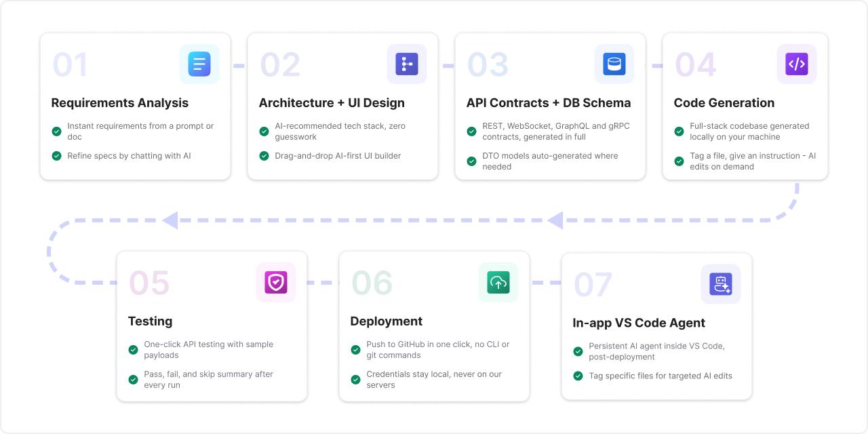Click checkmark next to "Drag-and-drop AI-first UI builder"
Image resolution: width=868 pixels, height=434 pixels.
(x=264, y=156)
